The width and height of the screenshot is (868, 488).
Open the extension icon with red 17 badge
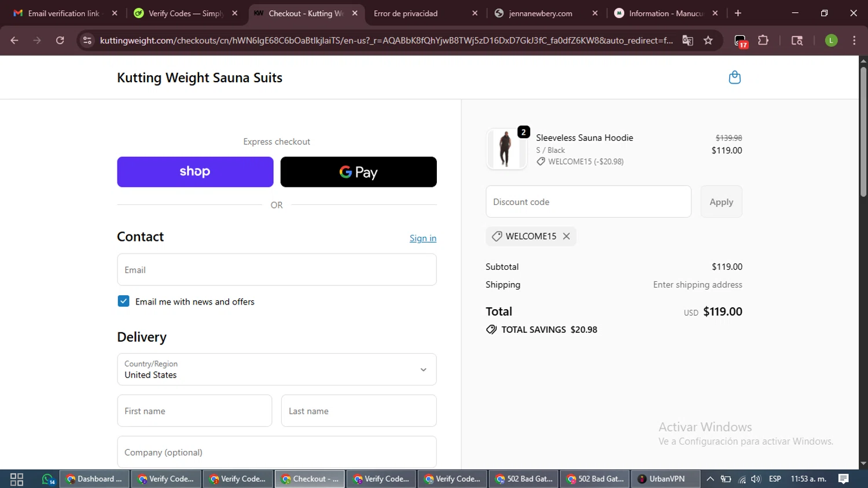[x=741, y=41]
